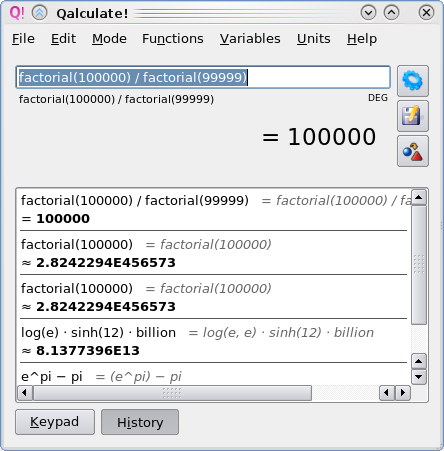
Task: Close the Qalculate! window
Action: [426, 13]
